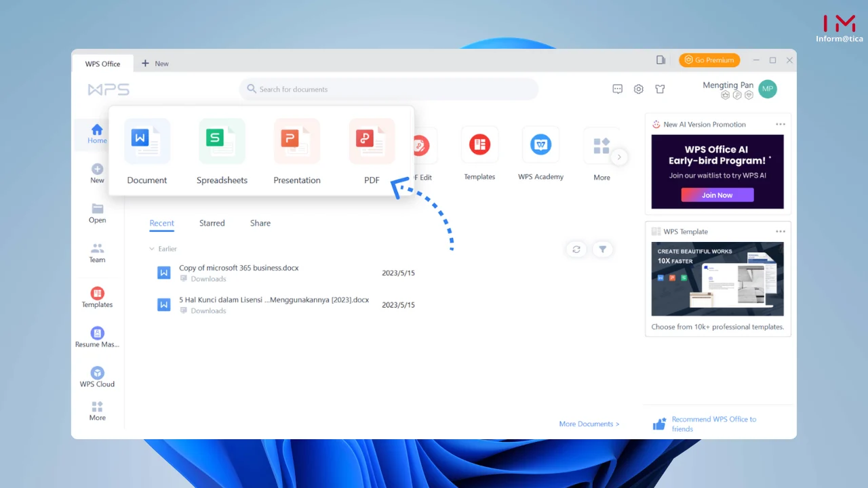Open Resume Master in the sidebar

coord(97,338)
